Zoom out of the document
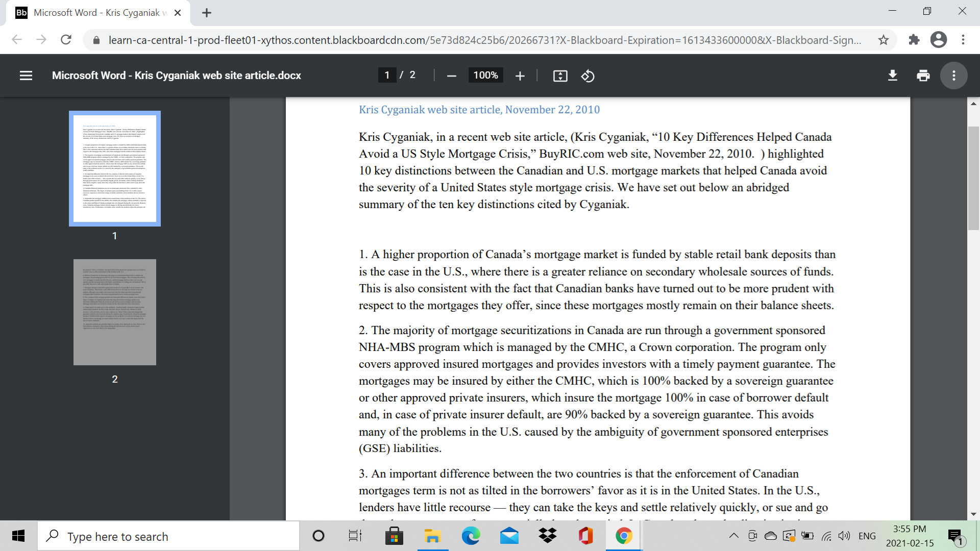Image resolution: width=980 pixels, height=551 pixels. click(x=451, y=76)
